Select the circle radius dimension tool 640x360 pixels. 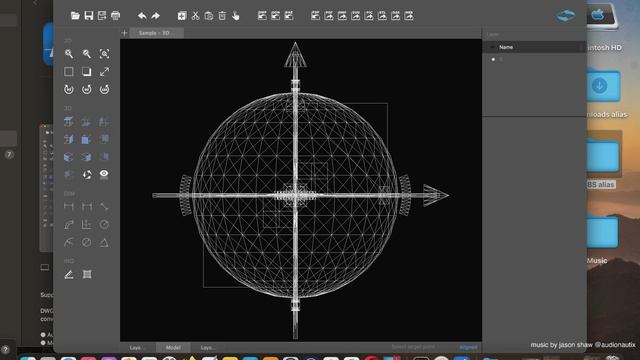[104, 224]
